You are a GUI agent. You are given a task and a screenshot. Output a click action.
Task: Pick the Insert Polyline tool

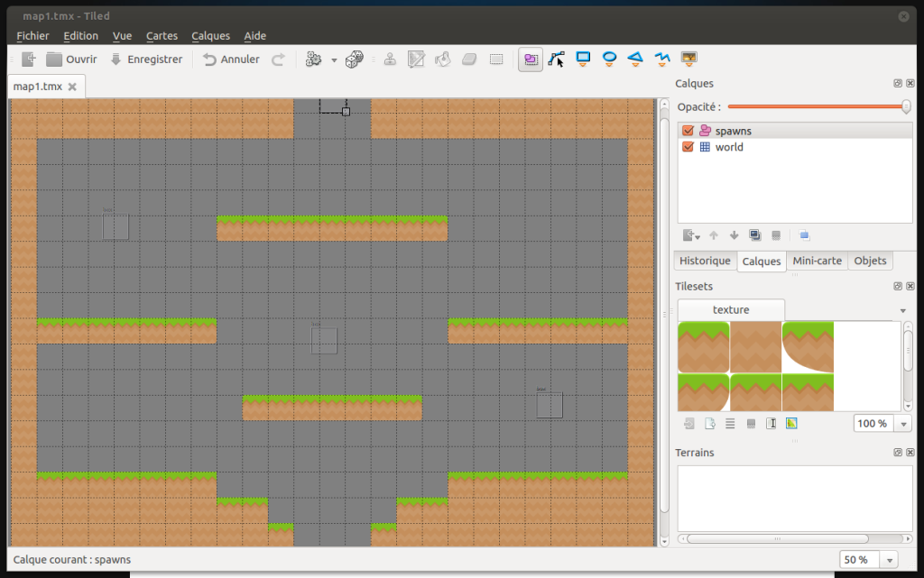pos(661,59)
